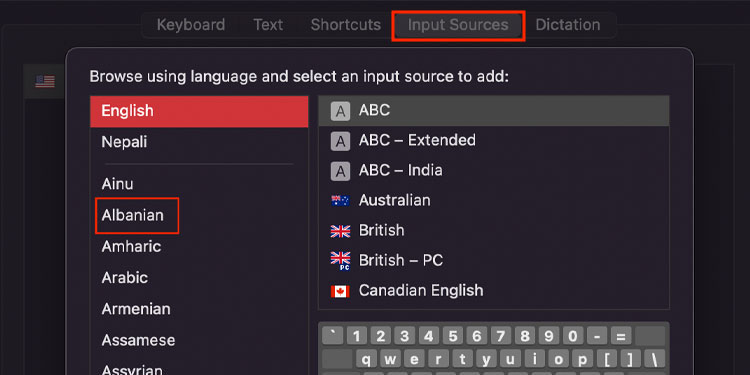This screenshot has height=375, width=750.
Task: Choose Nepali from the language list
Action: (x=199, y=142)
